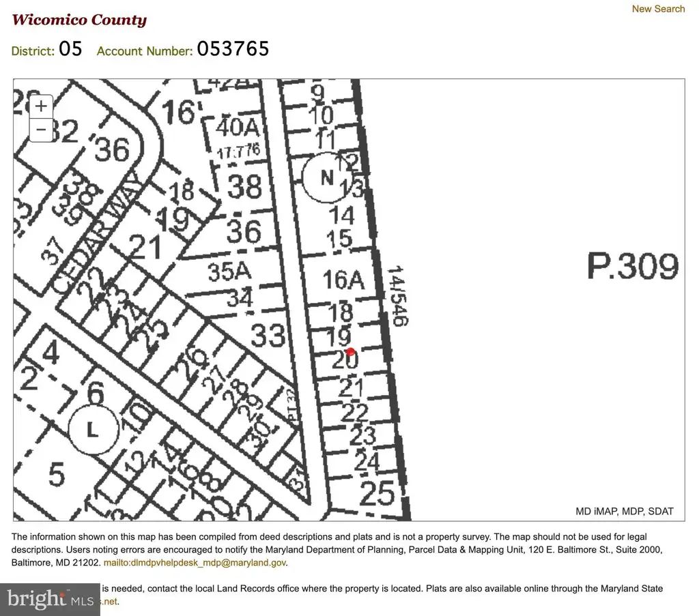This screenshot has height=616, width=699.
Task: Click the District 05 value
Action: click(x=70, y=48)
